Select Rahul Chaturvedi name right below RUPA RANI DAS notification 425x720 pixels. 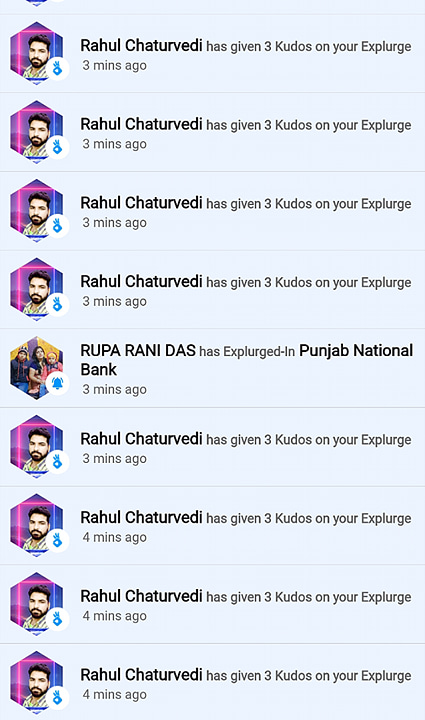point(141,439)
